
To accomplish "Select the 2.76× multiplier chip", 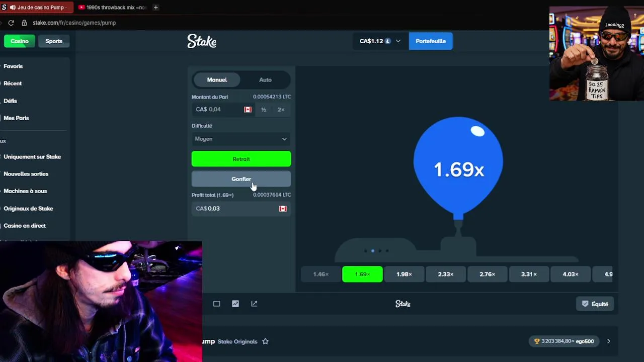I will tap(487, 275).
